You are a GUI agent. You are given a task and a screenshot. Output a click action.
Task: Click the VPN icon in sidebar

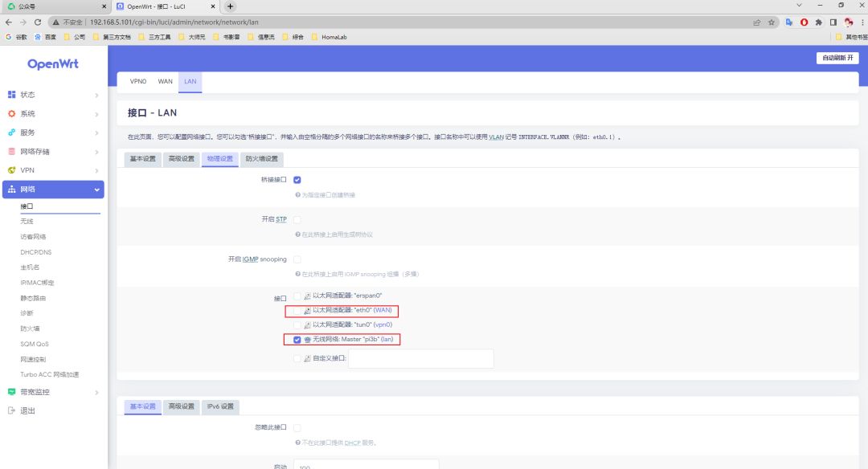click(11, 169)
